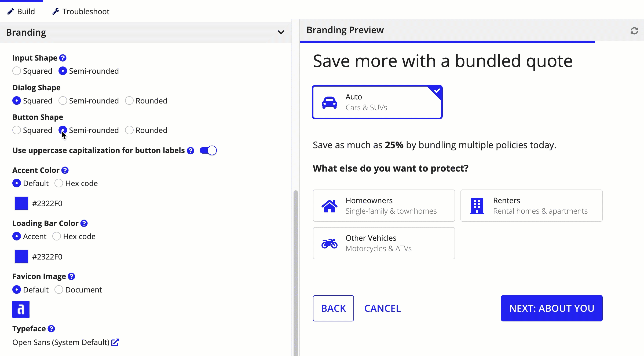Select Squared Button Shape
This screenshot has height=356, width=644.
[17, 130]
